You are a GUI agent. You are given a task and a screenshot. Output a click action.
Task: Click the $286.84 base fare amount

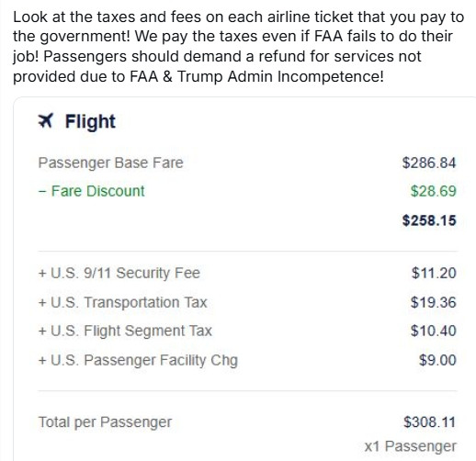[x=429, y=163]
